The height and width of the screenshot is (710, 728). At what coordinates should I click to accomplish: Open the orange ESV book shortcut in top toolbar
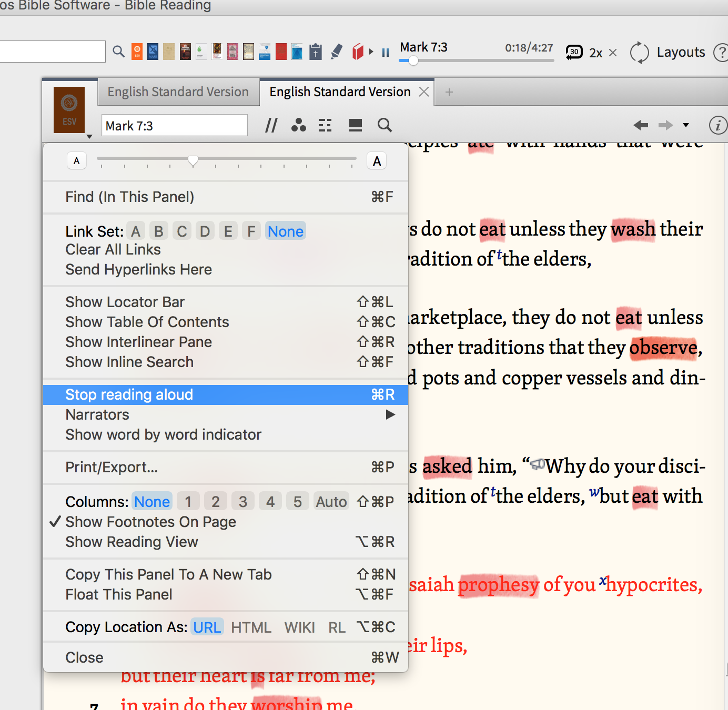click(137, 52)
